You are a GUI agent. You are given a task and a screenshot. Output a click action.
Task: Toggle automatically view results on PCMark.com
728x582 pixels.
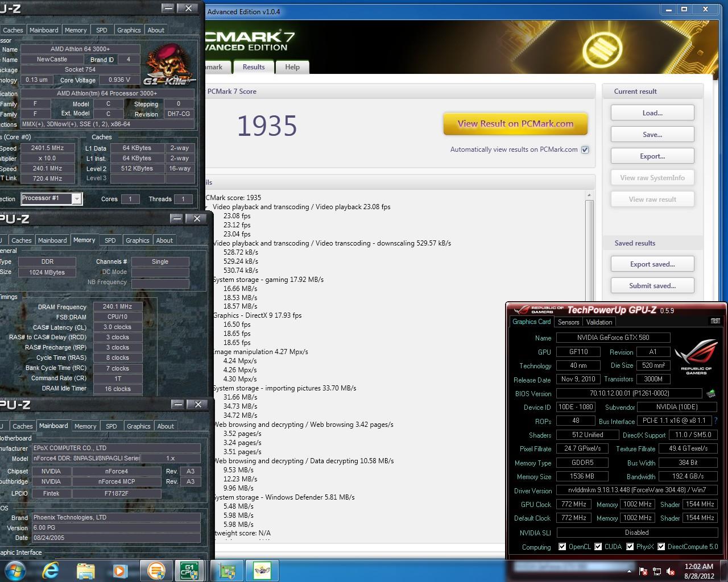point(585,149)
